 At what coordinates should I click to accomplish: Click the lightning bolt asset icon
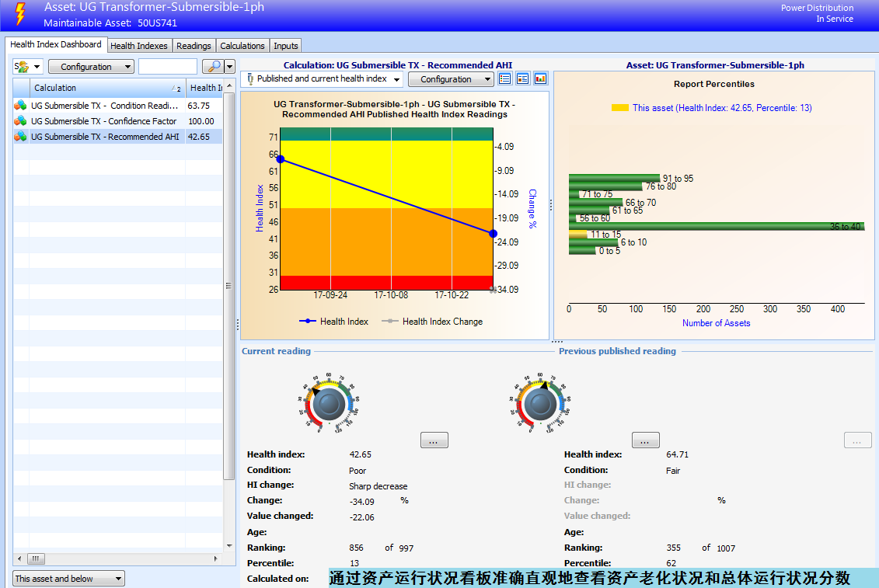[x=21, y=15]
